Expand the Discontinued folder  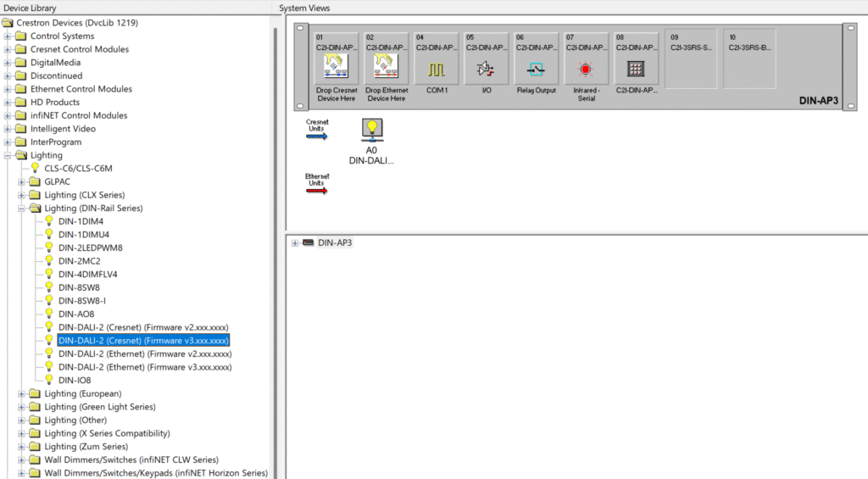tap(7, 75)
